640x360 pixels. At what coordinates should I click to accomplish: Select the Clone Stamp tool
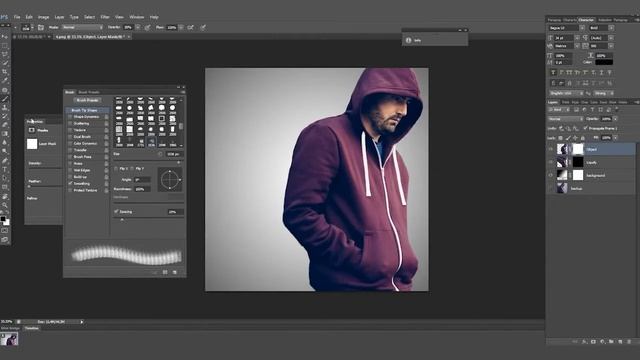tap(5, 107)
